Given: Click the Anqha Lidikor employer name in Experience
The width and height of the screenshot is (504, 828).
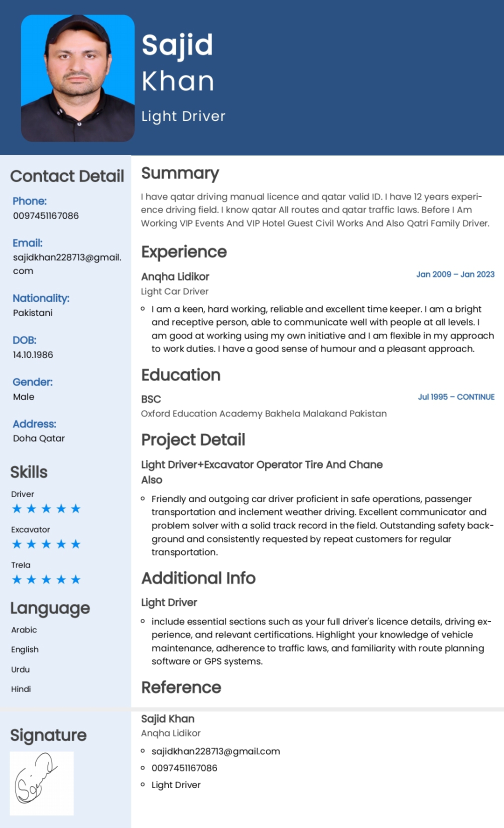Looking at the screenshot, I should tap(175, 276).
